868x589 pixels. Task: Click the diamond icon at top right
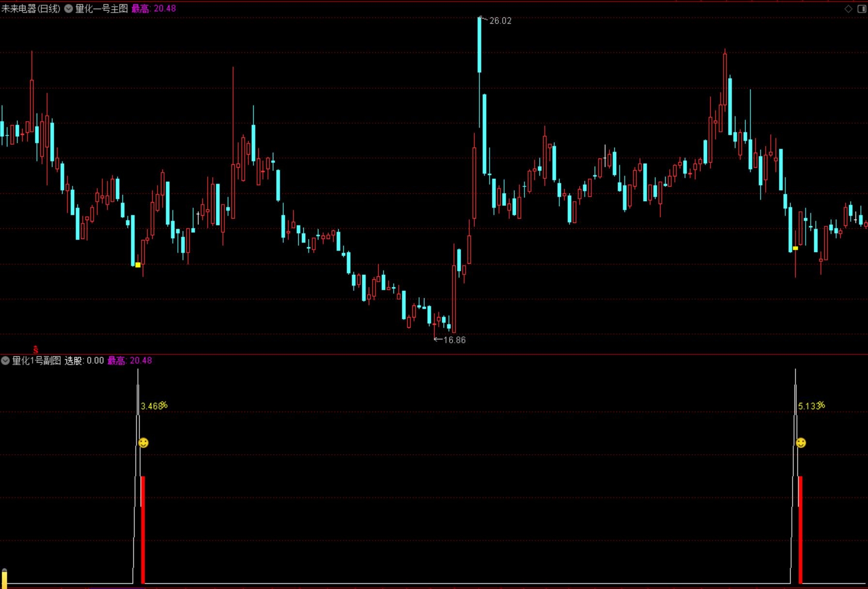point(849,9)
